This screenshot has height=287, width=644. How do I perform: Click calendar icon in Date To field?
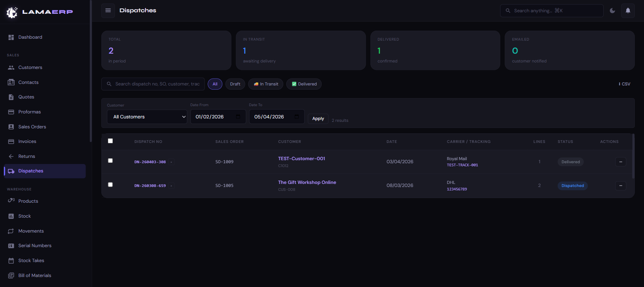pos(297,117)
